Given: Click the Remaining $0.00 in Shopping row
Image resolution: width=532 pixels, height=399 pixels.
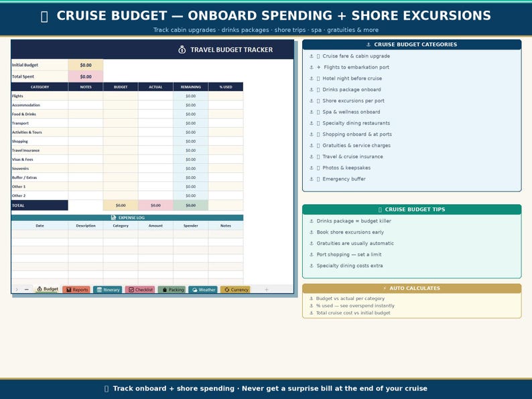Looking at the screenshot, I should click(191, 141).
